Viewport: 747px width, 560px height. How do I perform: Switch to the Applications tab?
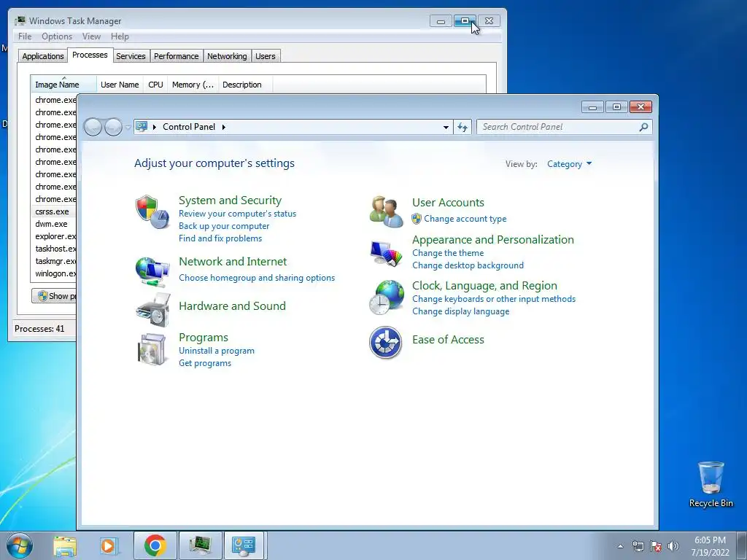tap(43, 56)
